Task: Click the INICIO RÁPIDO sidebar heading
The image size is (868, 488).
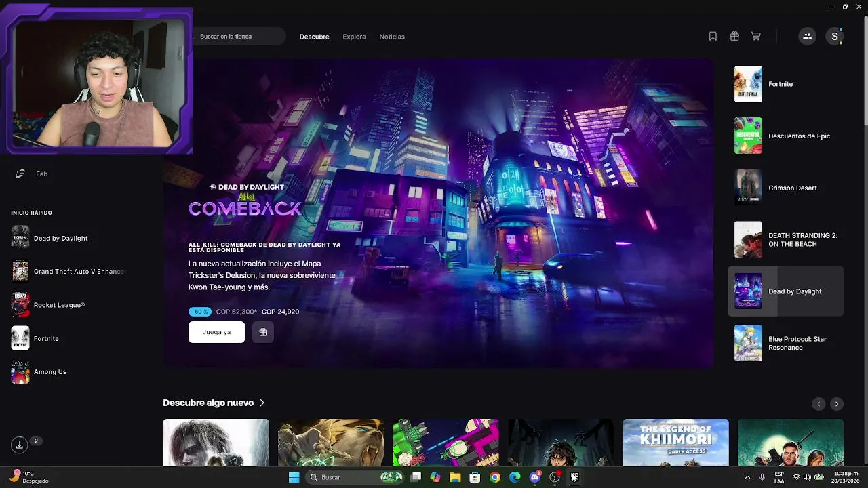Action: pos(31,213)
